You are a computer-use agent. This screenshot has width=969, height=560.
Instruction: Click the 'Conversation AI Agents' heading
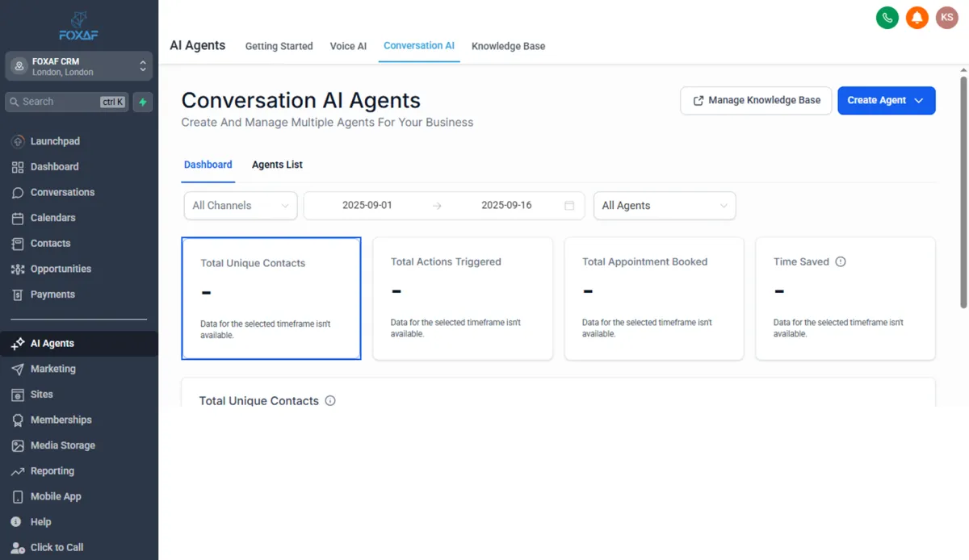(301, 101)
